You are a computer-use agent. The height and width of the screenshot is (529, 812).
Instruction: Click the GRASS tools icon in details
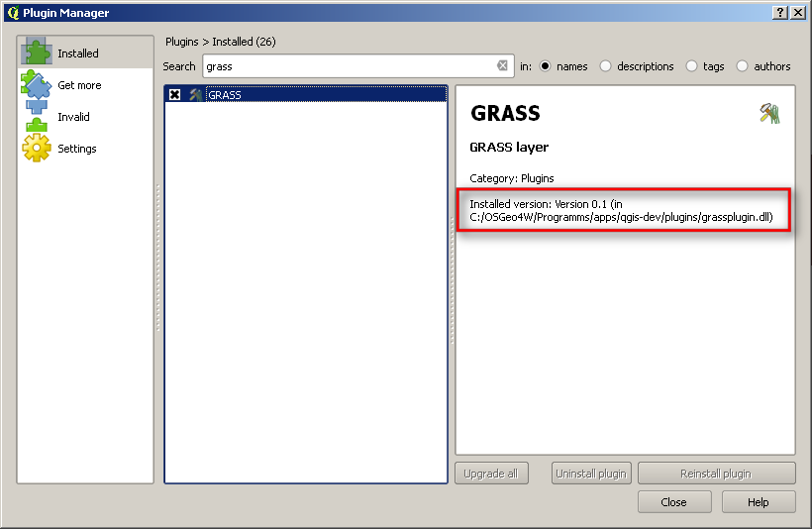[x=770, y=114]
